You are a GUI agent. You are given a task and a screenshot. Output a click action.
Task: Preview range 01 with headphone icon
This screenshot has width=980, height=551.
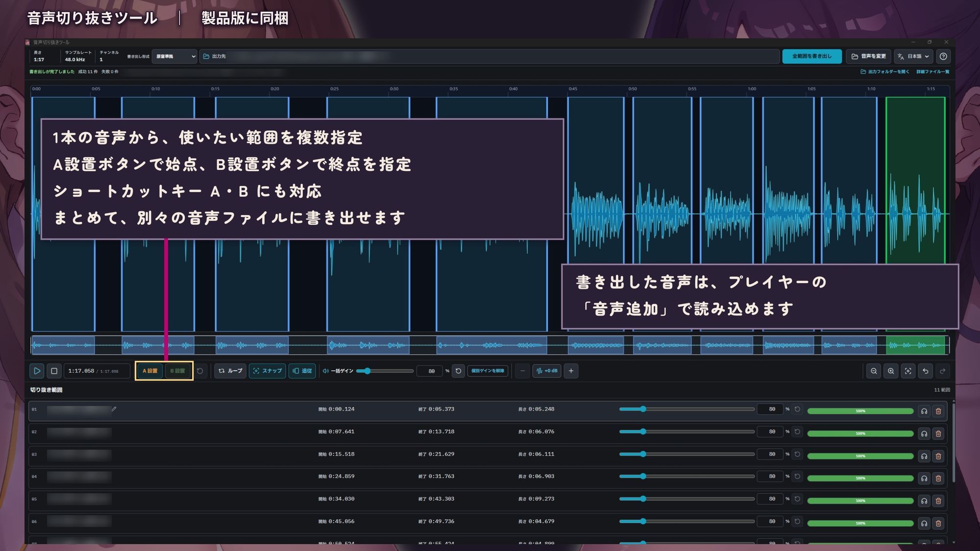tap(924, 411)
